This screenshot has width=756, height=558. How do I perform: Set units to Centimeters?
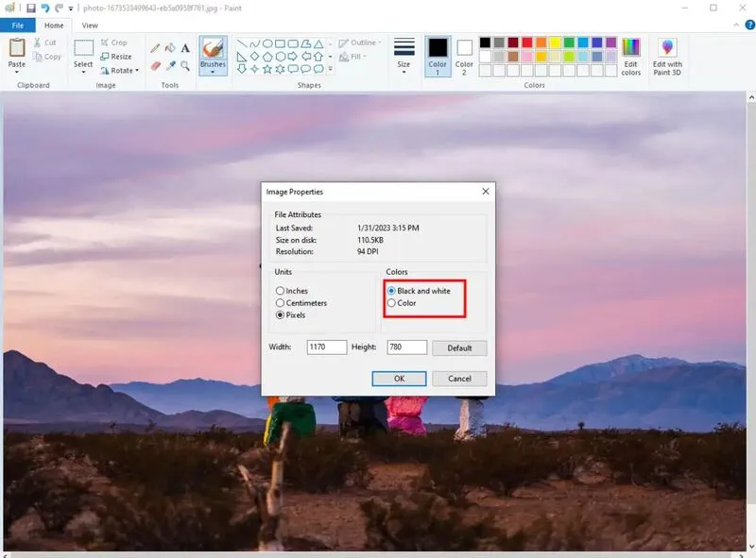(x=280, y=303)
